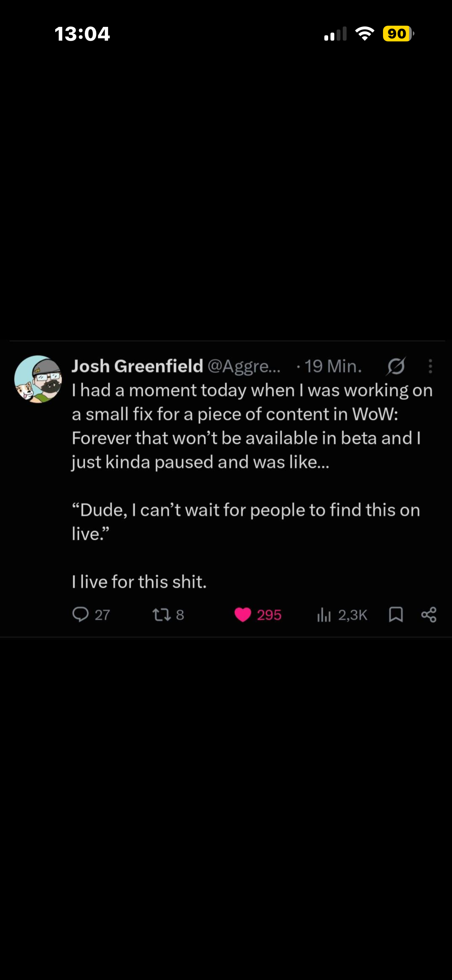This screenshot has height=980, width=452.
Task: Tap the repost arrows icon
Action: click(161, 615)
